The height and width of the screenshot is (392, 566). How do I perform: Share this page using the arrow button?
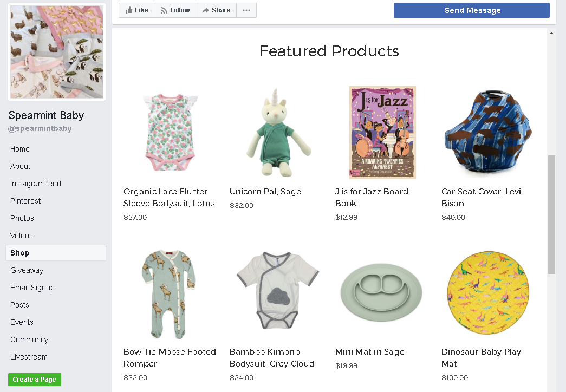click(x=216, y=10)
